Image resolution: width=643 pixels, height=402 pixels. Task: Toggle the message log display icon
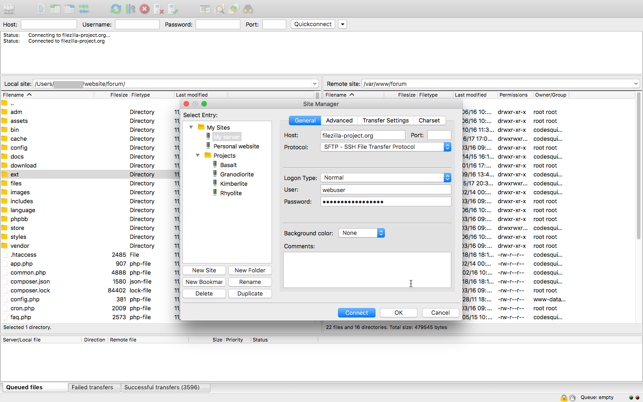pyautogui.click(x=41, y=9)
